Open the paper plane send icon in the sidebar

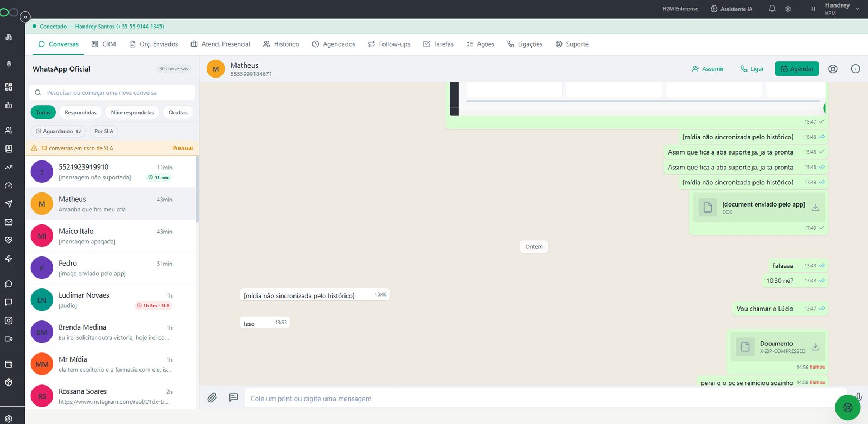[x=9, y=204]
